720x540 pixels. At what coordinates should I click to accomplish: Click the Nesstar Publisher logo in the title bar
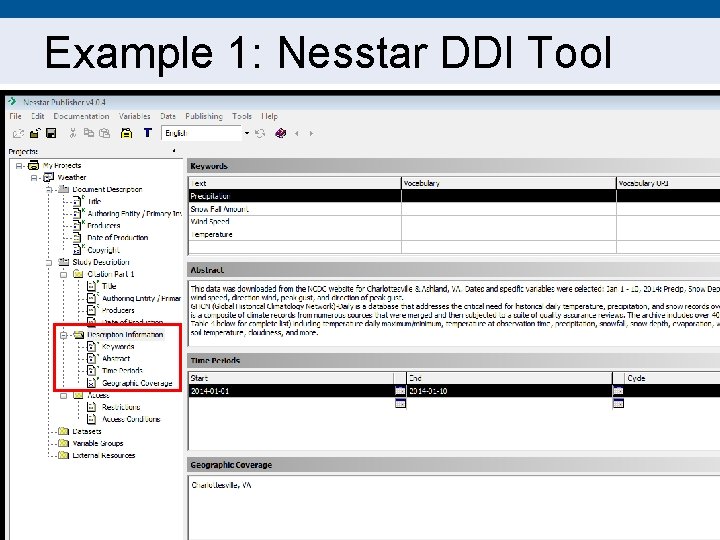click(x=12, y=102)
